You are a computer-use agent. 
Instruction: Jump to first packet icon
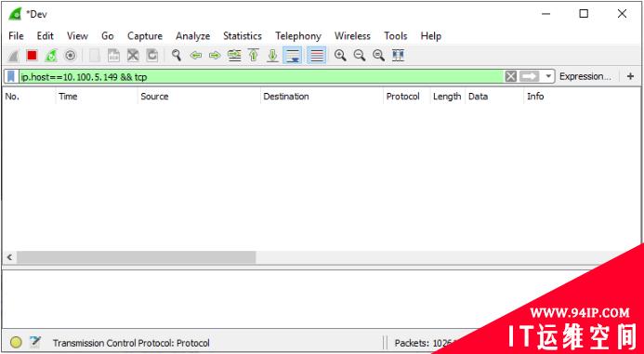(254, 55)
